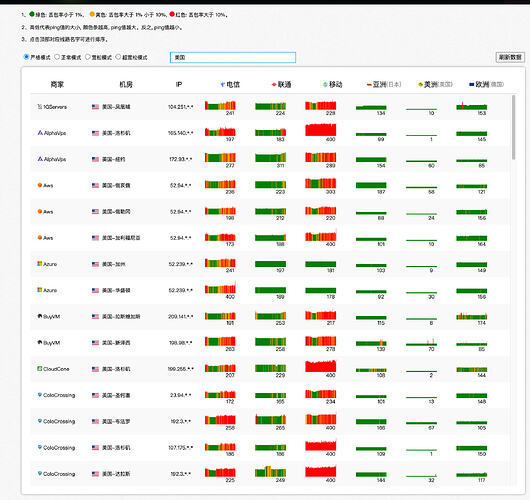Screen dimensions: 530x500
Task: Click the green CloudCone logo
Action: (x=40, y=368)
